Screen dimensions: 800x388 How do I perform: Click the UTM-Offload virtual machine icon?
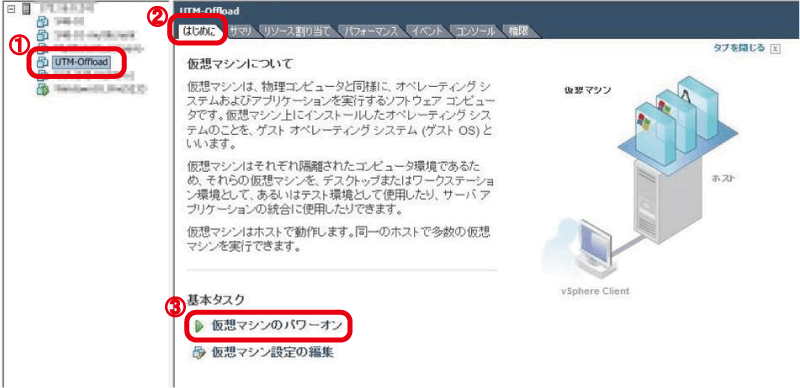pos(42,63)
